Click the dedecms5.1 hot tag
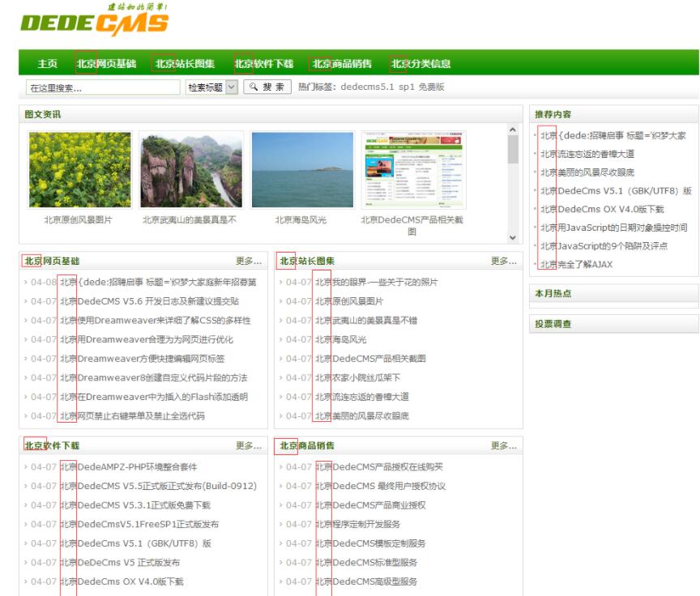Screen dimensions: 700x596 [373, 87]
